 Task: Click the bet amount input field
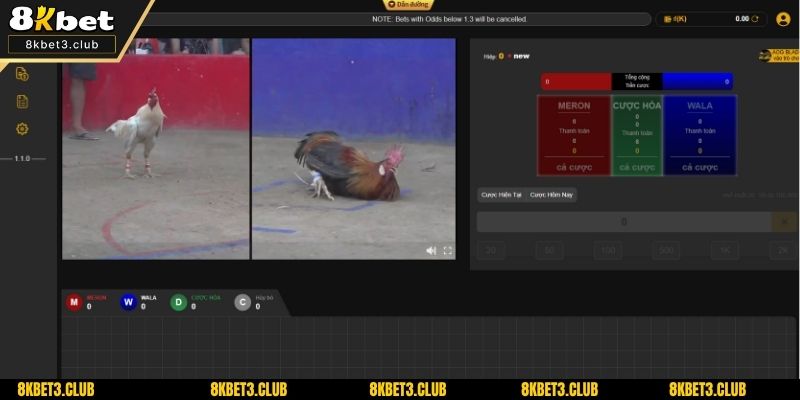624,222
